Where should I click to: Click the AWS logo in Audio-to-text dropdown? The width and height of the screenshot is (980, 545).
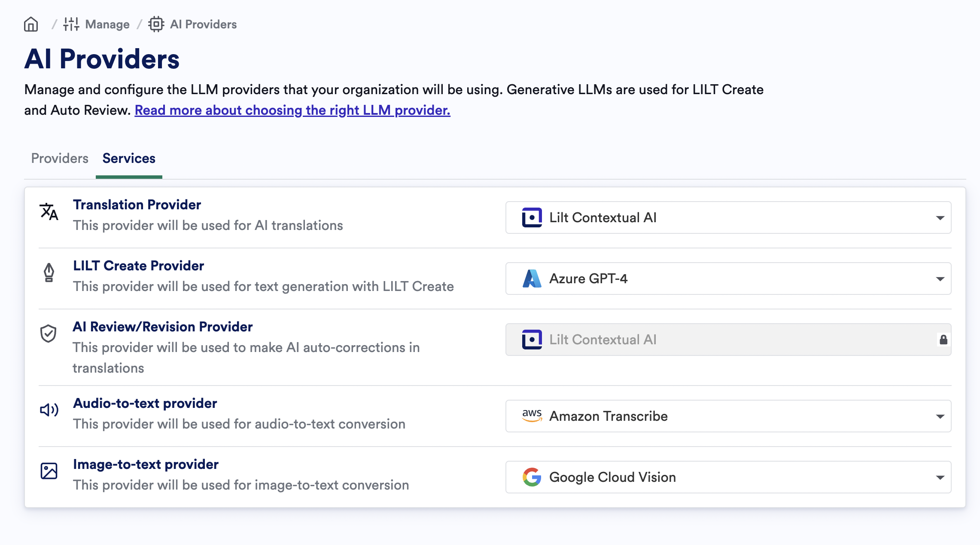[532, 416]
